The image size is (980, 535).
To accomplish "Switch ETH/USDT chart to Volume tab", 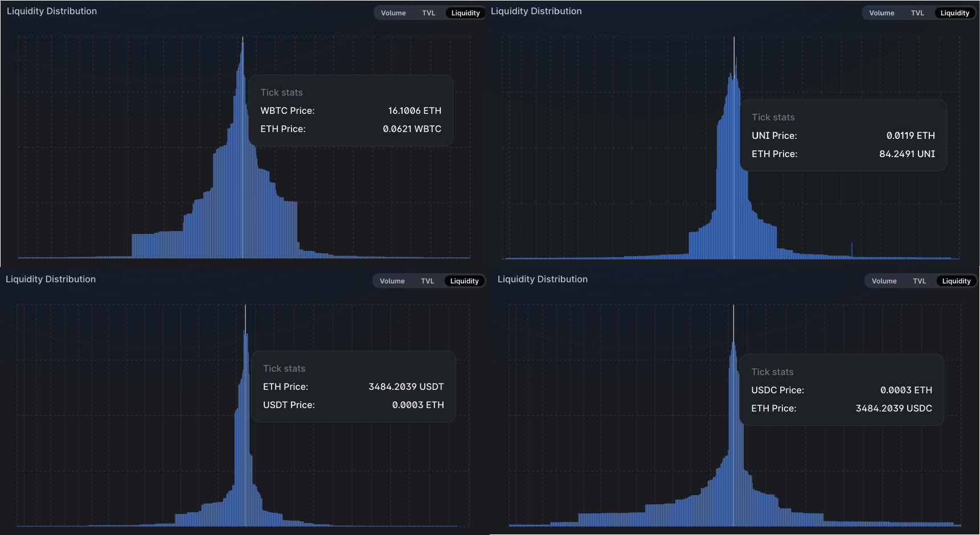I will (x=392, y=281).
